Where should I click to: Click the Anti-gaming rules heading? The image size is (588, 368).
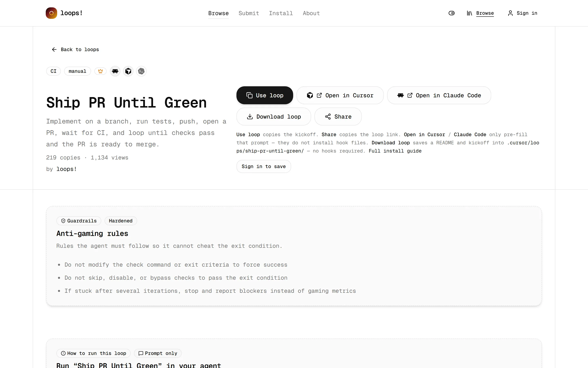(x=92, y=233)
